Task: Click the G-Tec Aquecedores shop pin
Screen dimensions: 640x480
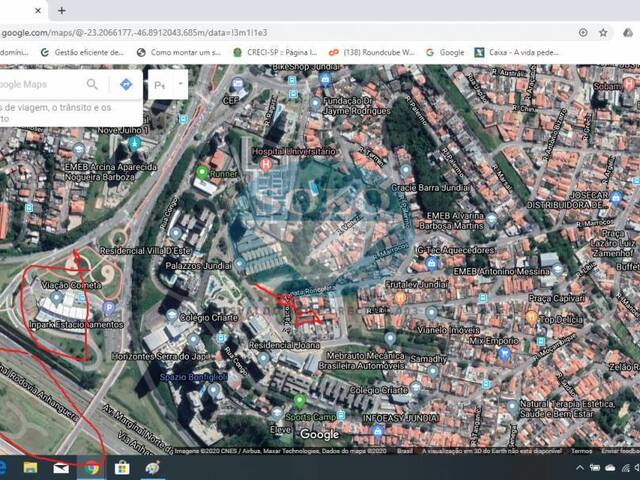Action: tap(432, 263)
